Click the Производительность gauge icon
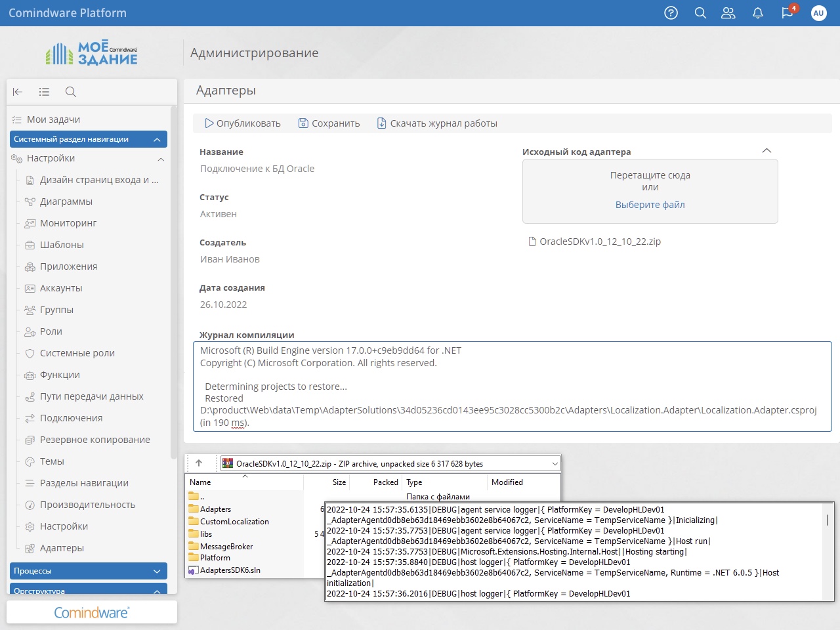 (30, 505)
